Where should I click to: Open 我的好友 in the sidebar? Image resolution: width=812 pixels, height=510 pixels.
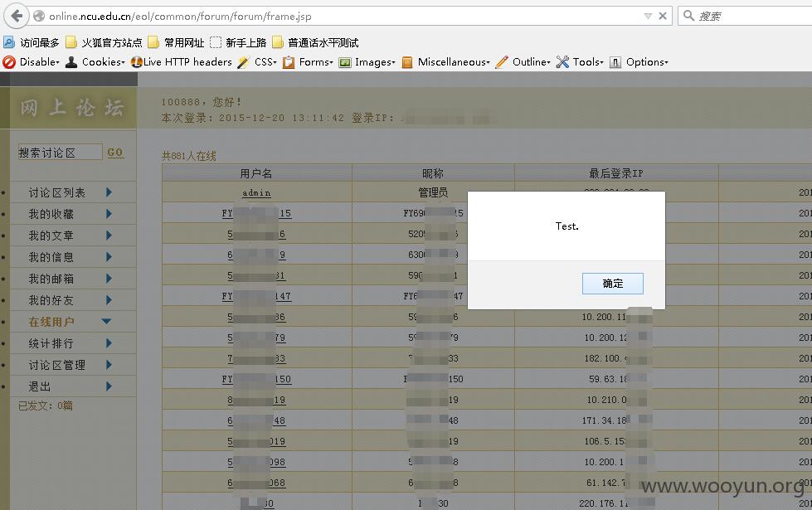[51, 300]
